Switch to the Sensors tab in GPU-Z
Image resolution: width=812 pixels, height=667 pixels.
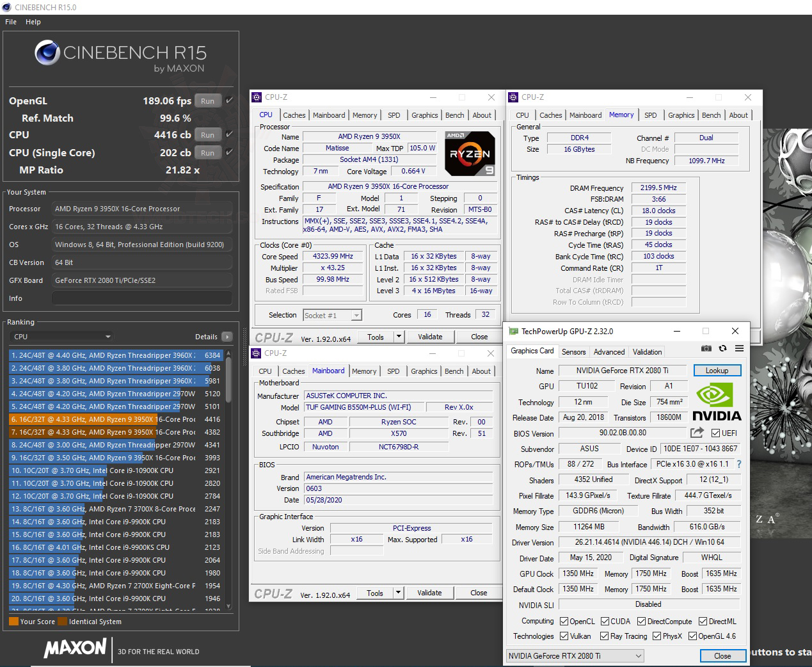(573, 351)
